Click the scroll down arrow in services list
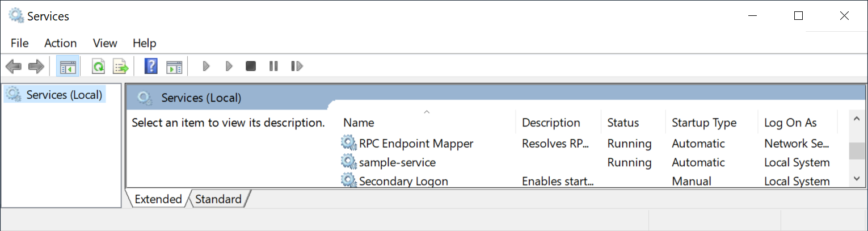This screenshot has height=231, width=868. click(x=856, y=179)
